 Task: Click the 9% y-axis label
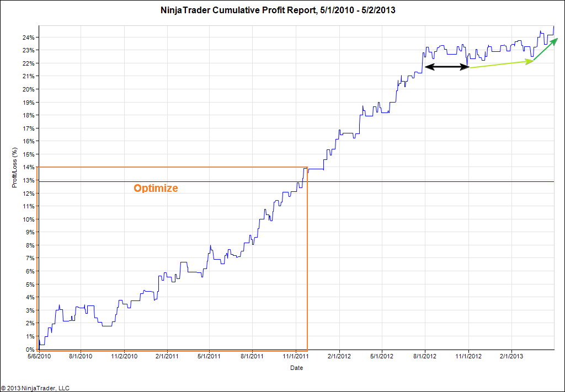(30, 232)
